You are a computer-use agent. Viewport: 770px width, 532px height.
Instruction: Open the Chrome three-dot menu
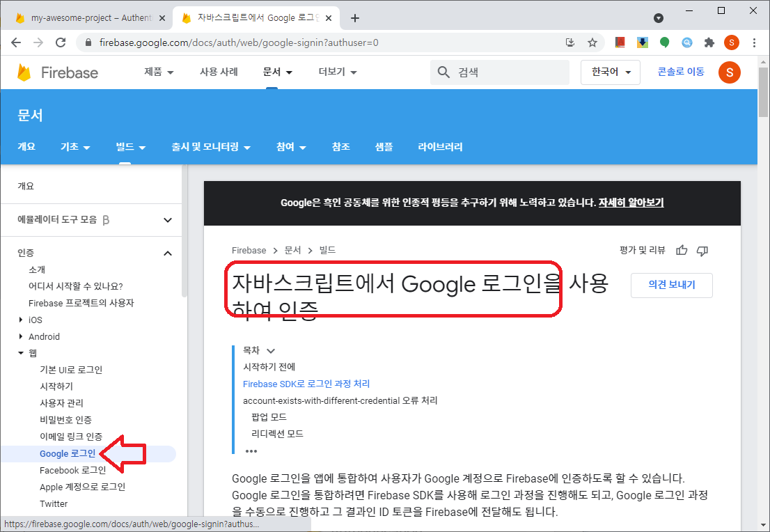coord(754,42)
